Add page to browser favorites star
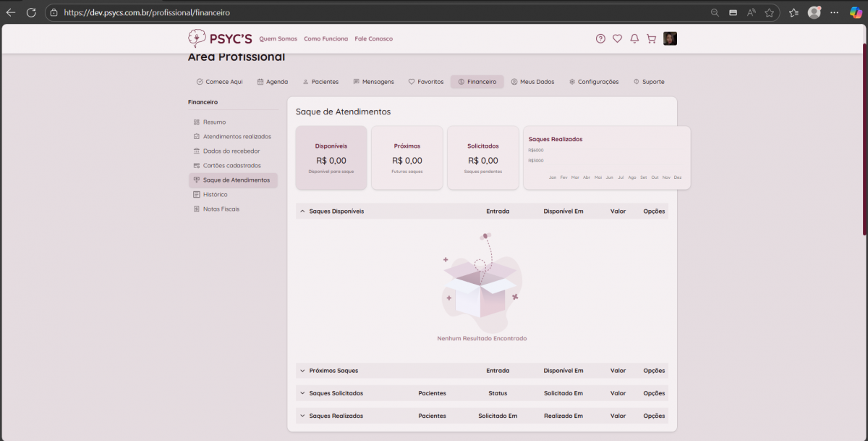Viewport: 868px width, 441px height. pos(770,12)
